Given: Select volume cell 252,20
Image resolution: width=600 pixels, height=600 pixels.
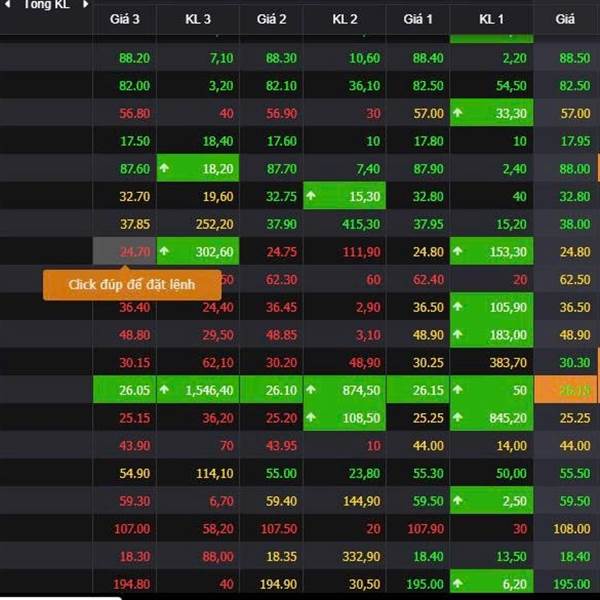Looking at the screenshot, I should tap(198, 224).
